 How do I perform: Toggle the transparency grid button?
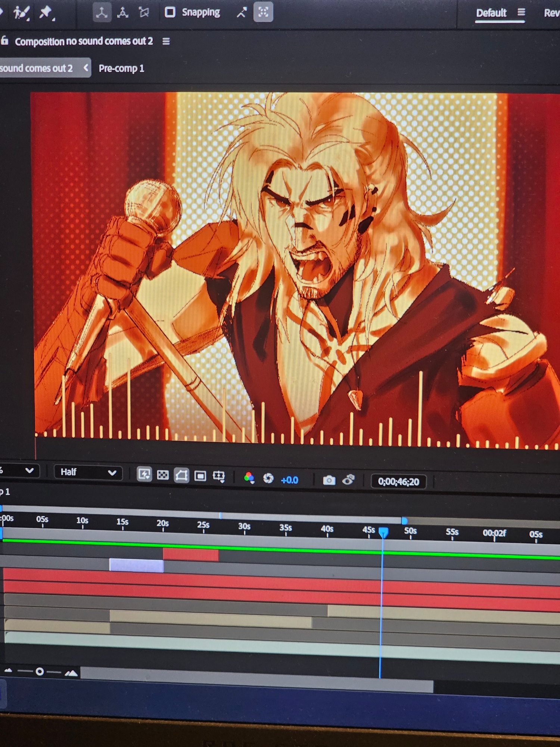(x=163, y=475)
